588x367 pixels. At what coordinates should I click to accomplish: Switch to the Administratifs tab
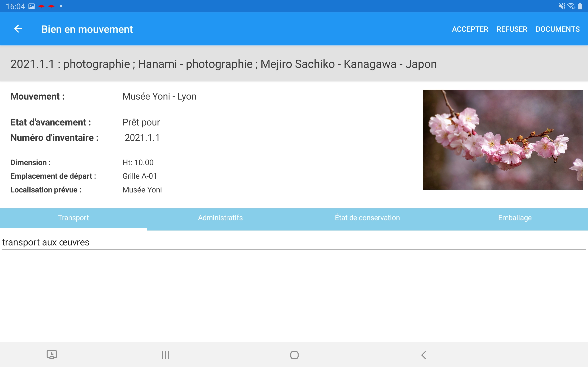pyautogui.click(x=220, y=218)
